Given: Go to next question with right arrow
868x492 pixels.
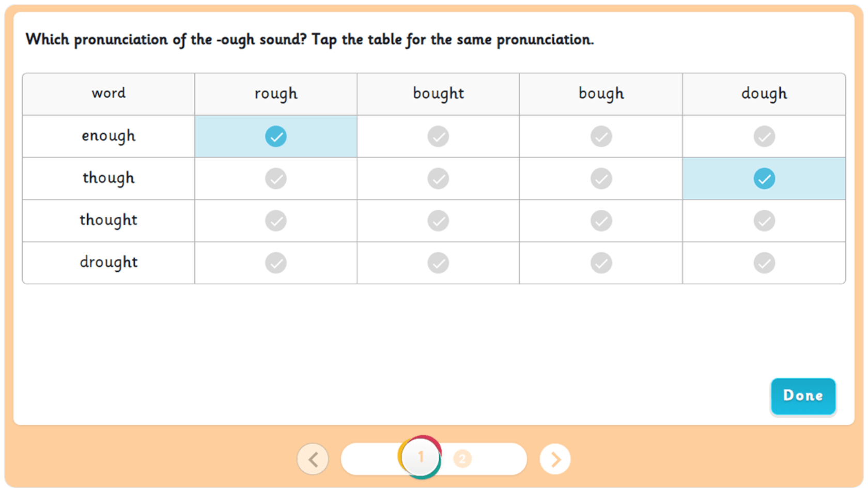Looking at the screenshot, I should click(555, 459).
